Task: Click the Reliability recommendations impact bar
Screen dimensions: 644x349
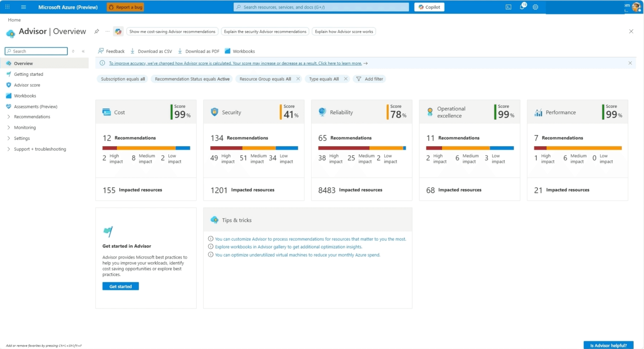Action: pos(362,148)
